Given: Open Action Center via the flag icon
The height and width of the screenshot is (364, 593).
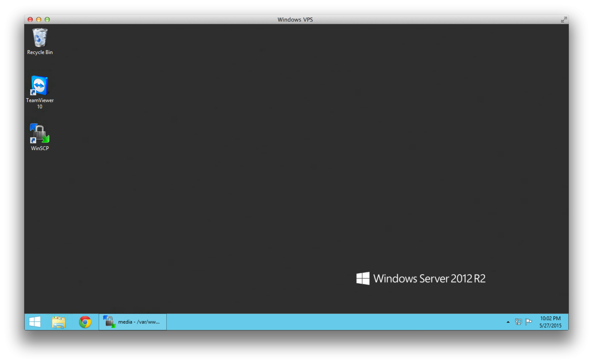Looking at the screenshot, I should [x=528, y=322].
